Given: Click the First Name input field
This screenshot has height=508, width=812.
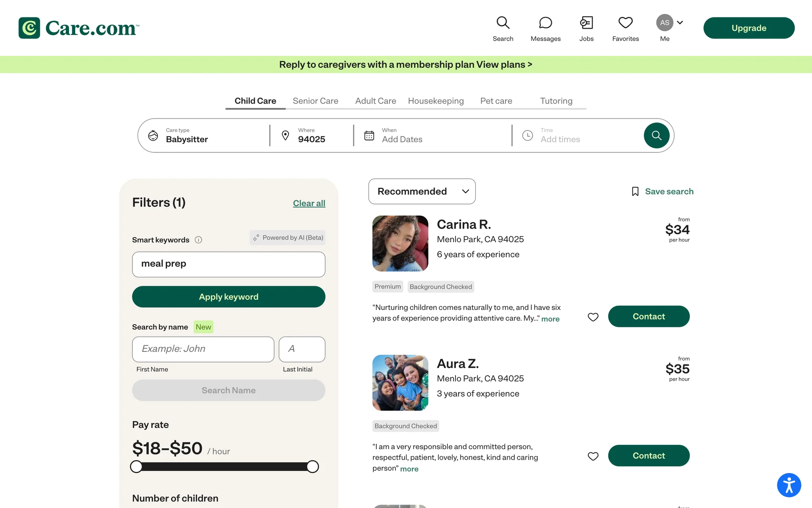Looking at the screenshot, I should click(x=203, y=349).
